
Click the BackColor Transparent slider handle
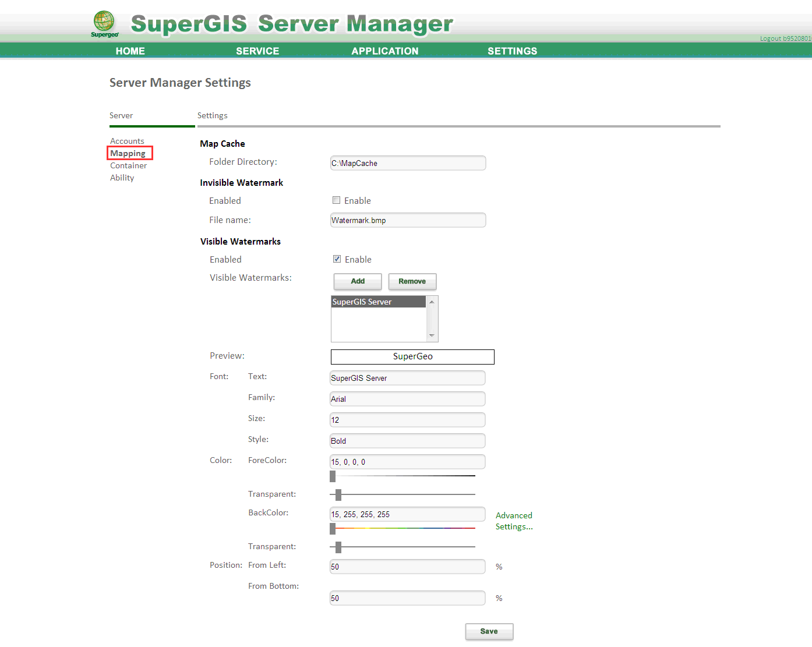point(338,547)
